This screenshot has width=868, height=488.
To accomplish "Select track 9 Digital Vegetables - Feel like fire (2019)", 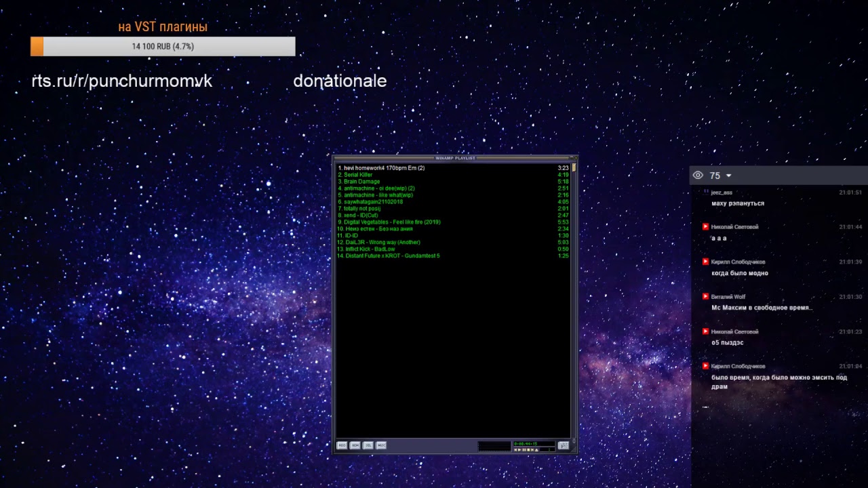I will tap(453, 222).
